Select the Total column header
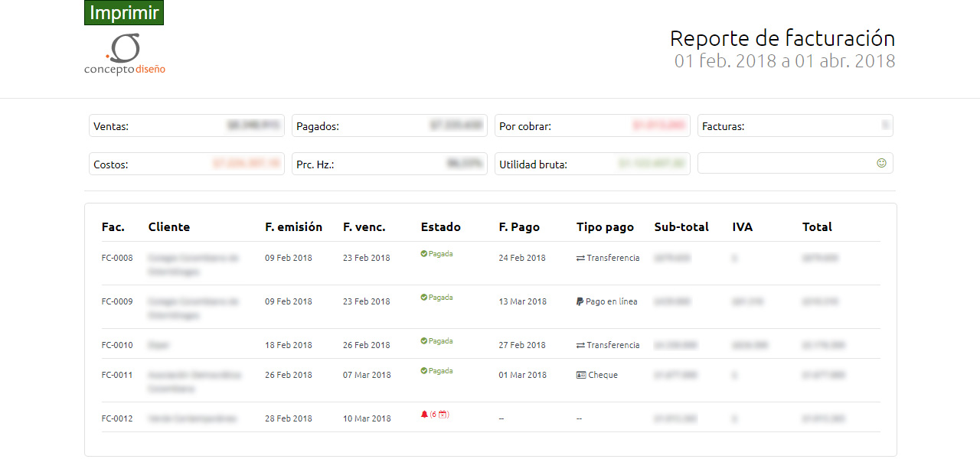This screenshot has width=980, height=459. [817, 227]
